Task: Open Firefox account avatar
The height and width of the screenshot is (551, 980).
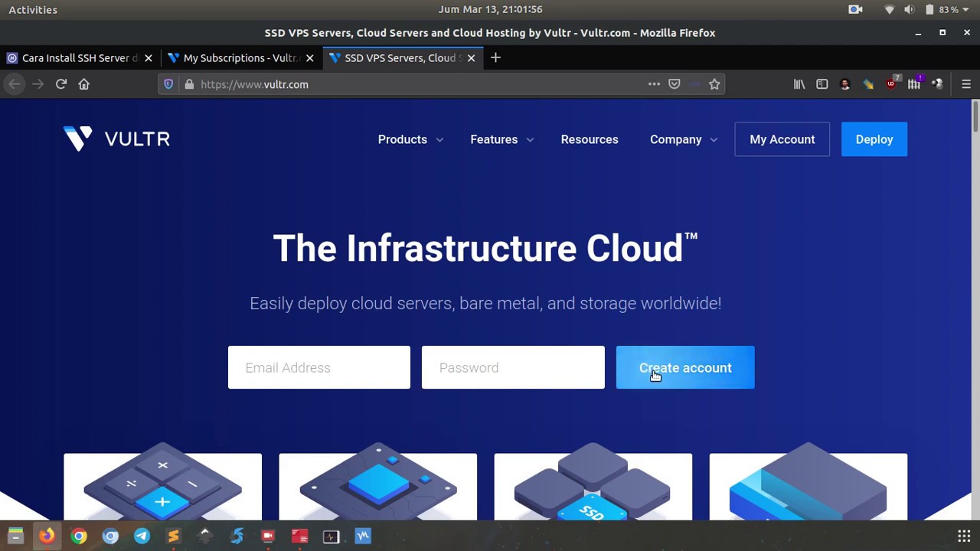Action: pos(845,84)
